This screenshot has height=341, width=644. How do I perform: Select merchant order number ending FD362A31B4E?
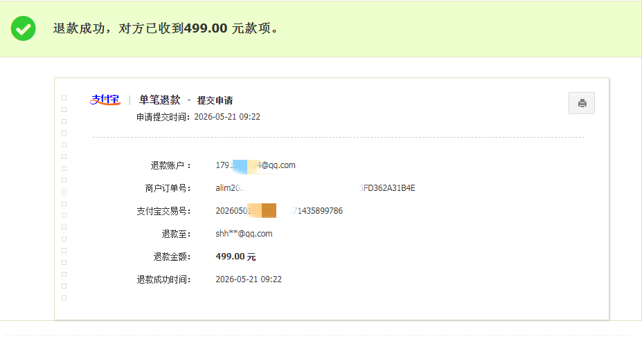tap(316, 188)
